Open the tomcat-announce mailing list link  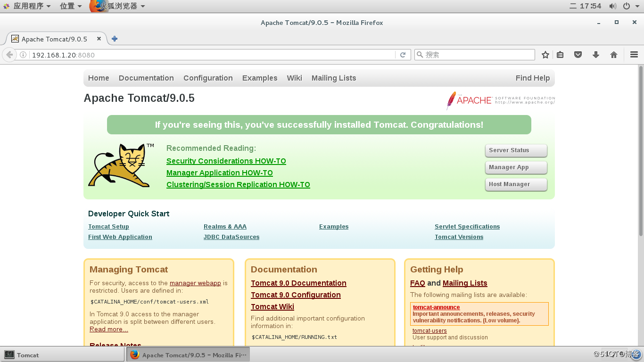click(436, 307)
